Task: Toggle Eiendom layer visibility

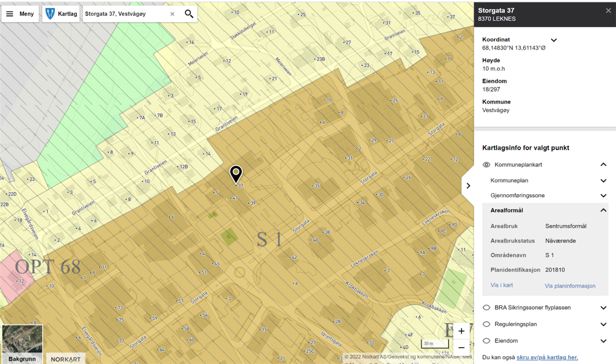Action: click(487, 340)
